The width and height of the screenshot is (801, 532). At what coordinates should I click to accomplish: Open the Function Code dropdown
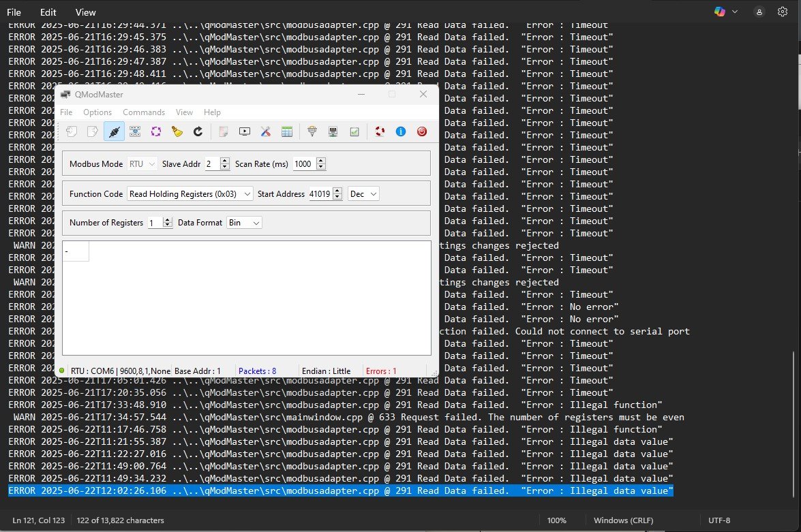point(190,194)
